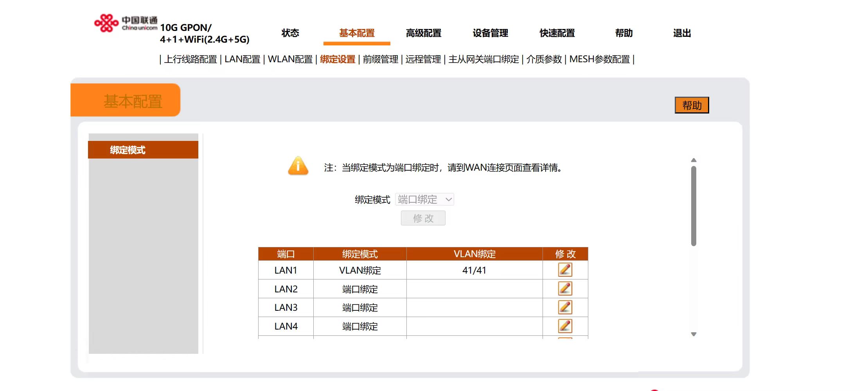The height and width of the screenshot is (391, 868).
Task: Edit the LAN1 binding row
Action: pyautogui.click(x=565, y=270)
